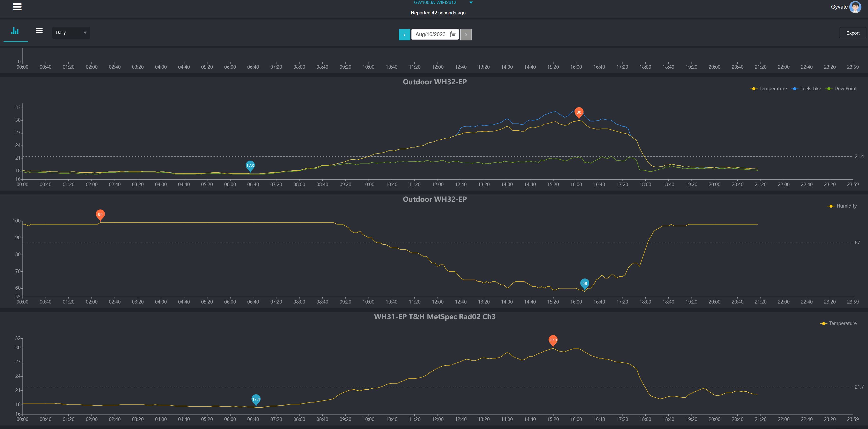Click the 99 humidity peak marker
The image size is (868, 429).
(x=100, y=215)
